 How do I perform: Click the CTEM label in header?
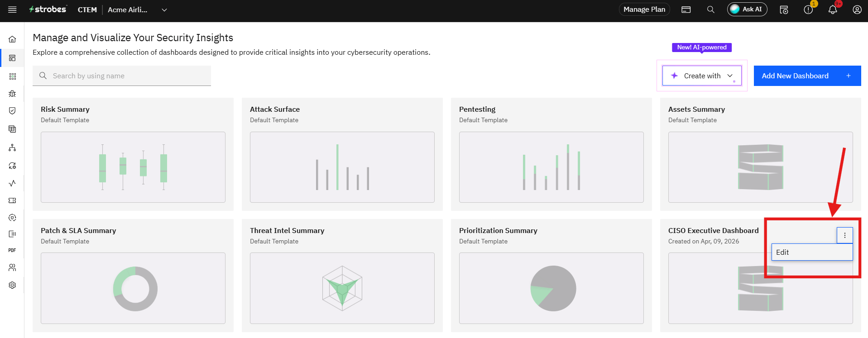87,10
